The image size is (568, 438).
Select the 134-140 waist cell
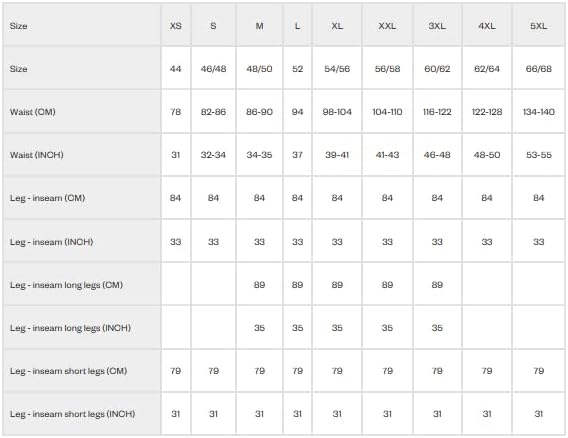click(x=539, y=112)
